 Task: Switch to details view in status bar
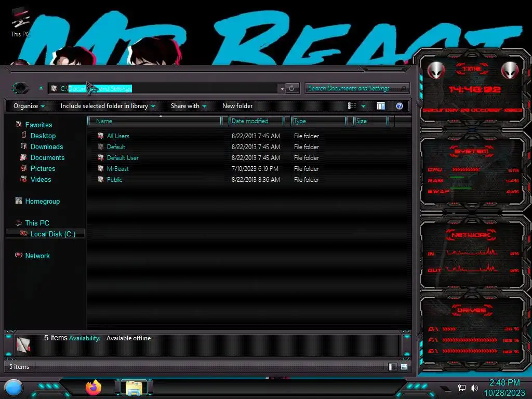(x=393, y=367)
